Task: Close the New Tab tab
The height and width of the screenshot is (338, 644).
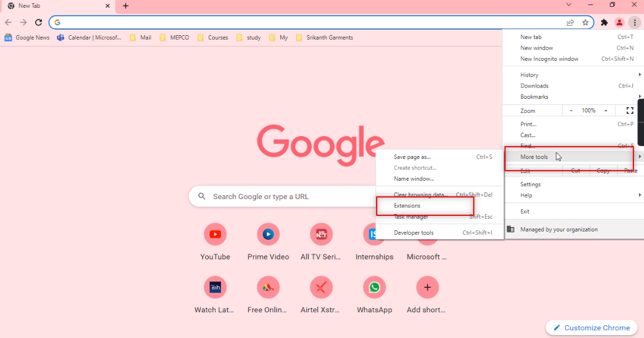Action: (x=108, y=6)
